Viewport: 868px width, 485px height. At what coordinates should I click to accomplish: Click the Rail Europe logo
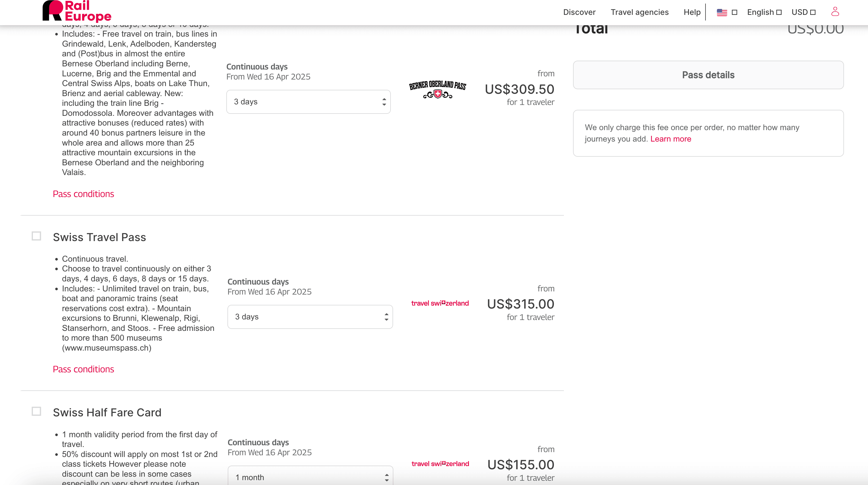tap(77, 11)
